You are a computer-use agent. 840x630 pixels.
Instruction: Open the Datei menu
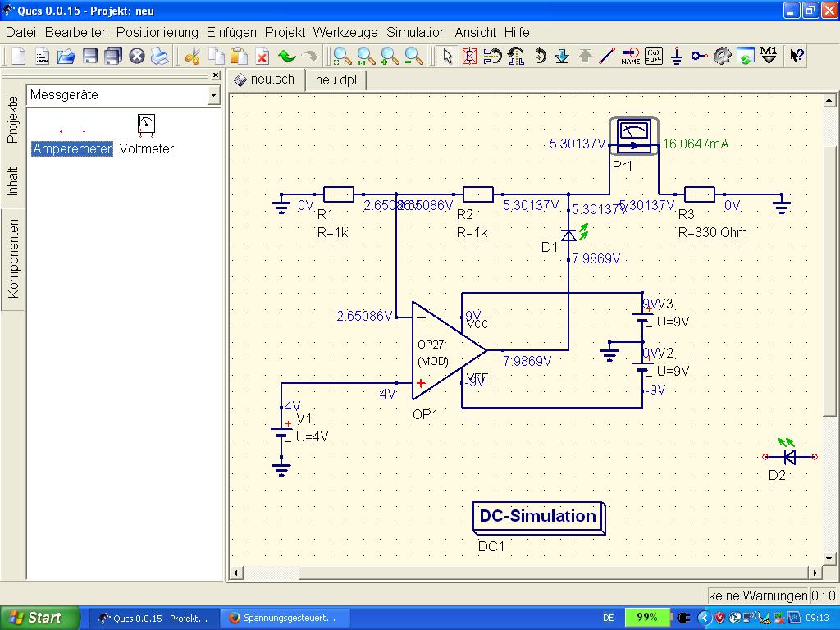21,32
